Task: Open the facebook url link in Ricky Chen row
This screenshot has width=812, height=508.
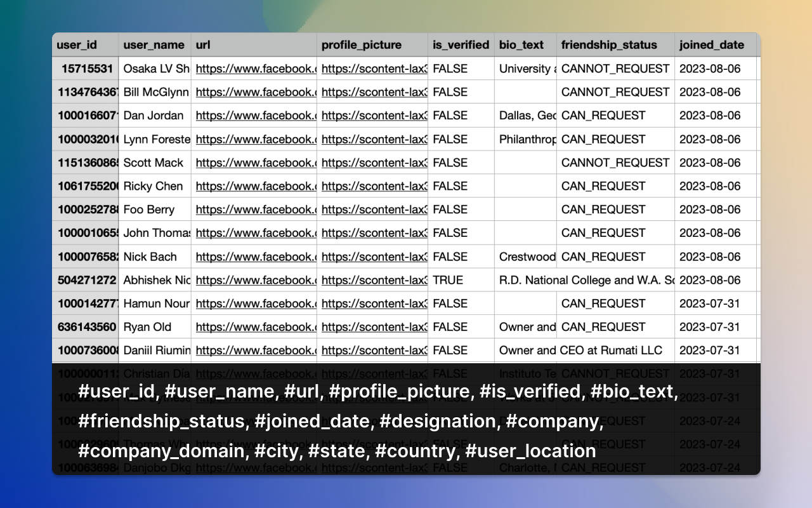Action: (256, 186)
